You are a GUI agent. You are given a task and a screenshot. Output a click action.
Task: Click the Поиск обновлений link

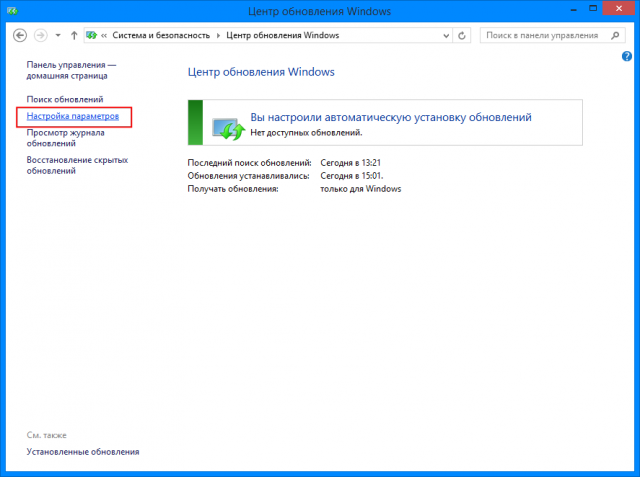(65, 99)
